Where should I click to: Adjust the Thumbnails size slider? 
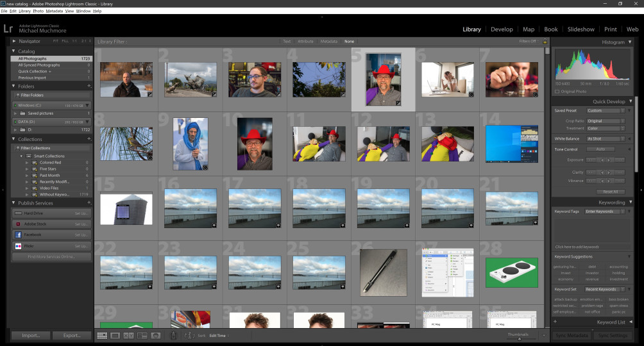tap(519, 338)
